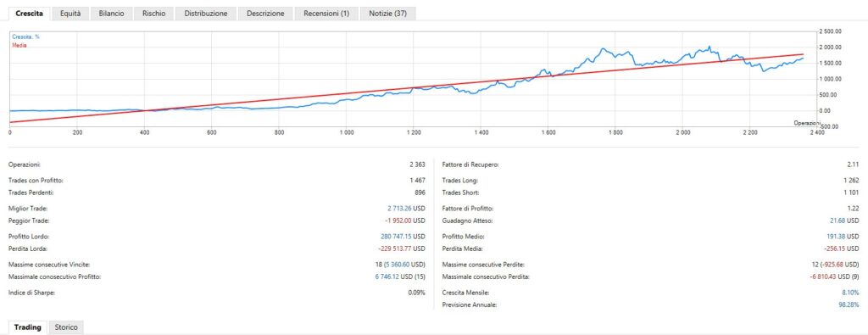This screenshot has width=868, height=335.
Task: Click Massime consecutive Perdite value 12 (-925.68 USD)
Action: coord(834,265)
